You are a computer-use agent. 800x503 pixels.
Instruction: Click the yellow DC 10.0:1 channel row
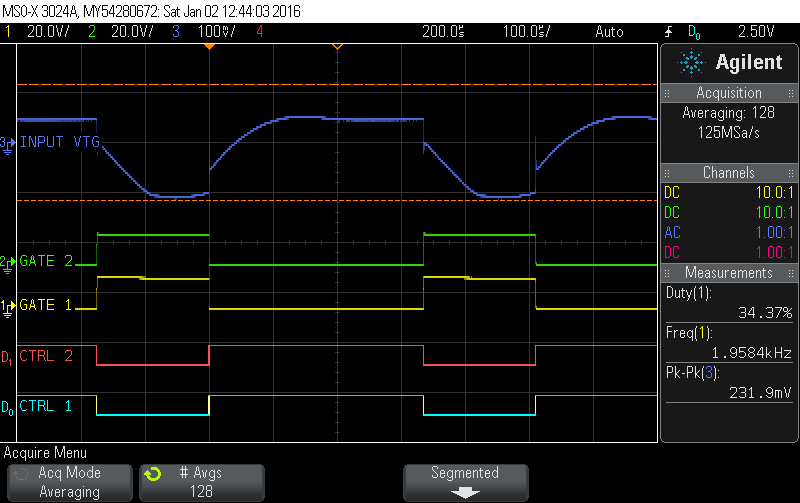coord(729,193)
